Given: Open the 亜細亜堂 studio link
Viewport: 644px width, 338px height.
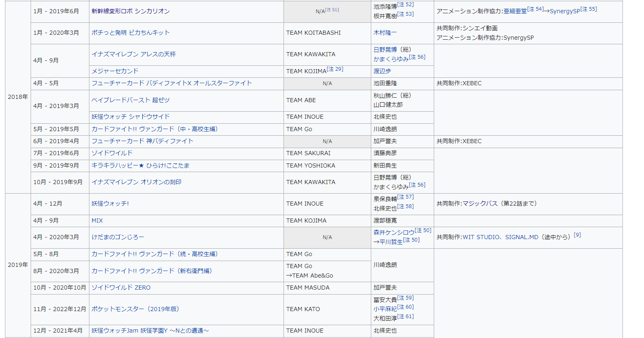Looking at the screenshot, I should [x=515, y=11].
